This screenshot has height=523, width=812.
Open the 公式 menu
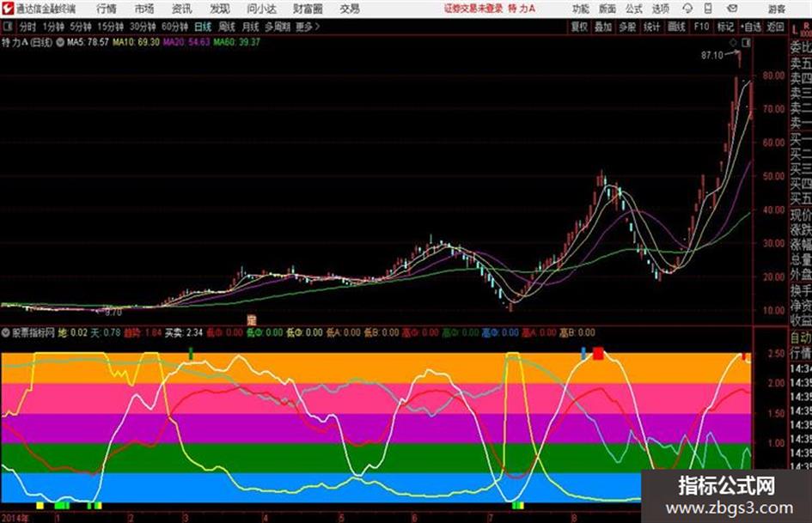point(634,9)
